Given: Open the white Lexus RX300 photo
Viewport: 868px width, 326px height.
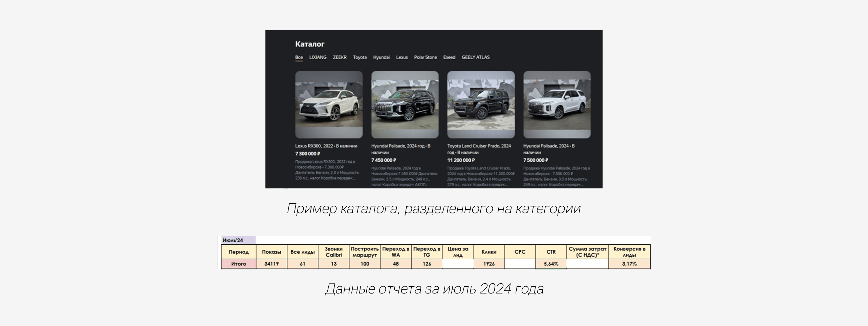Looking at the screenshot, I should pyautogui.click(x=329, y=104).
